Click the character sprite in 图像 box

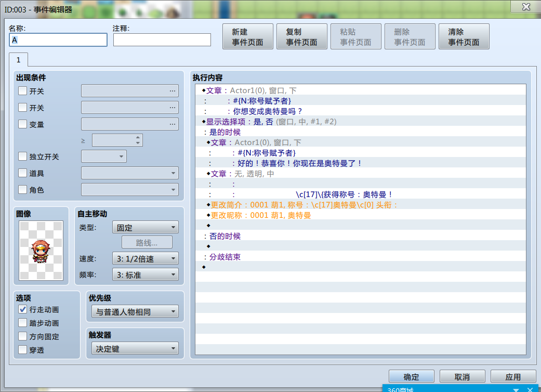(x=41, y=251)
